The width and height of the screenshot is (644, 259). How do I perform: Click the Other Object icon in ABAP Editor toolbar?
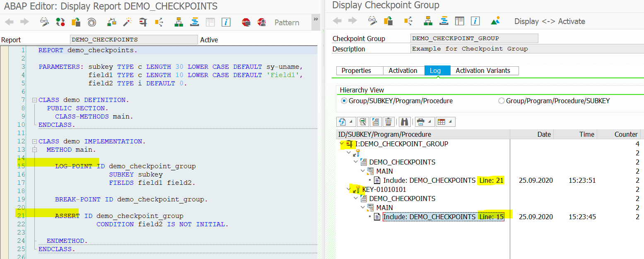click(76, 22)
